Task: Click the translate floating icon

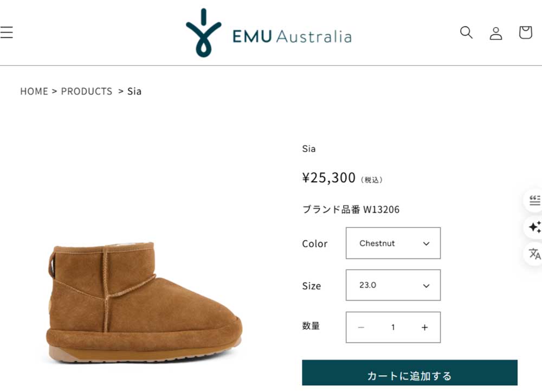Action: click(534, 254)
